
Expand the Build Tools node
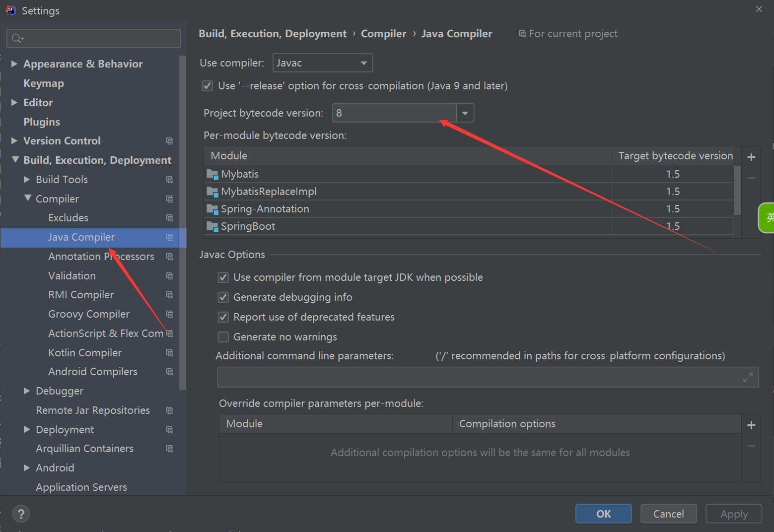coord(27,180)
